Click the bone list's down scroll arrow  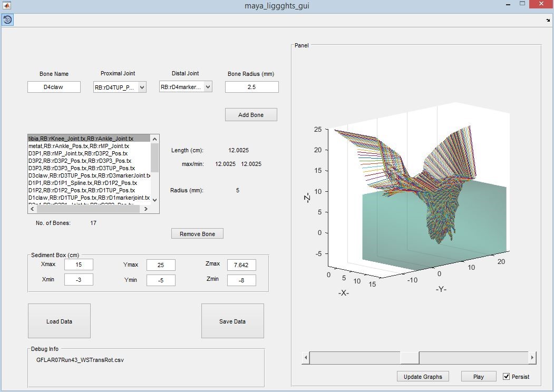[x=154, y=201]
